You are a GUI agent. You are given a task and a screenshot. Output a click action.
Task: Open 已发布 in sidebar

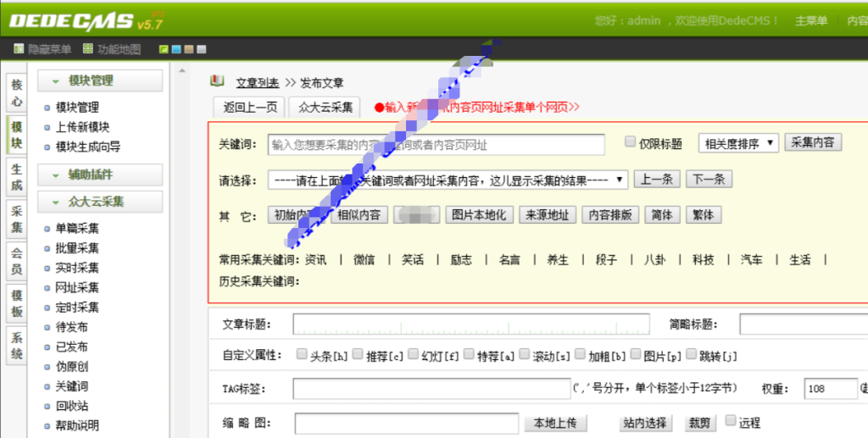tap(71, 347)
